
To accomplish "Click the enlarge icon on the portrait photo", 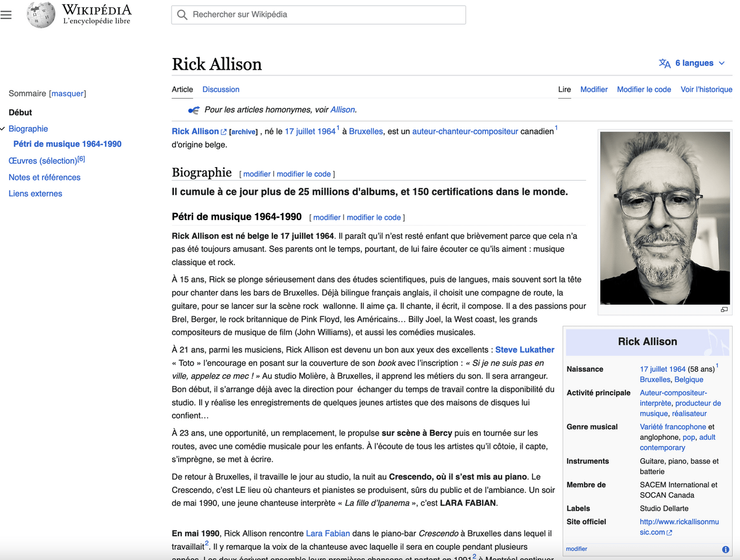I will (724, 310).
